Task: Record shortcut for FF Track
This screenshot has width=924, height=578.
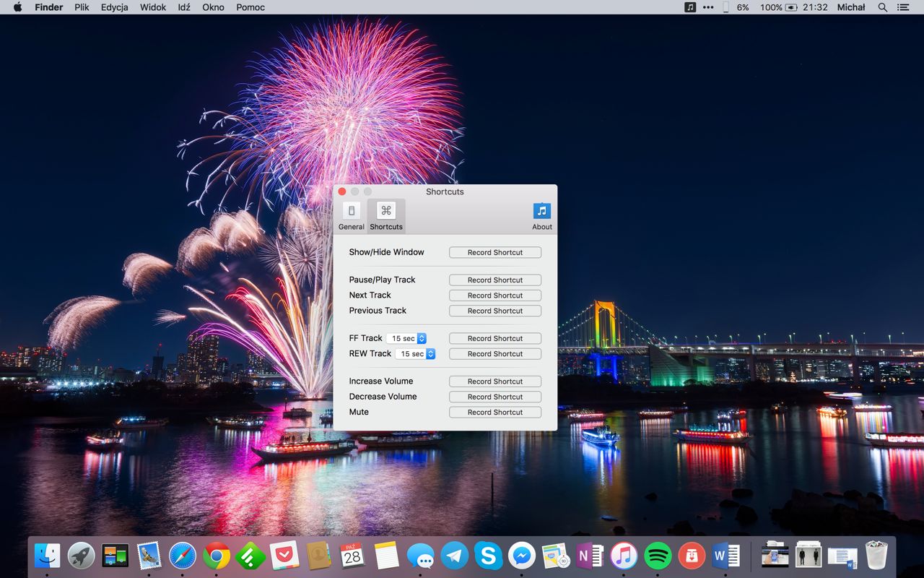Action: tap(495, 338)
